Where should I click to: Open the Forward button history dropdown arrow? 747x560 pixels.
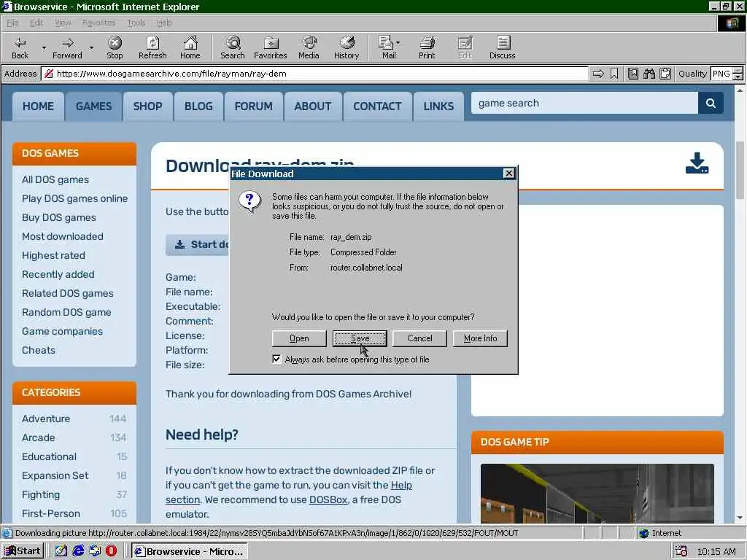[91, 47]
